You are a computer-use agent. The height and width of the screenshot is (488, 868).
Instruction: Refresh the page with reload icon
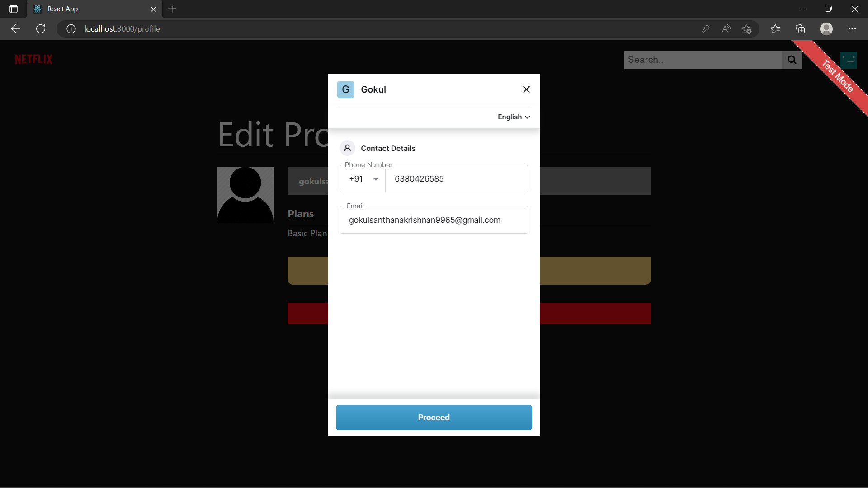(41, 29)
